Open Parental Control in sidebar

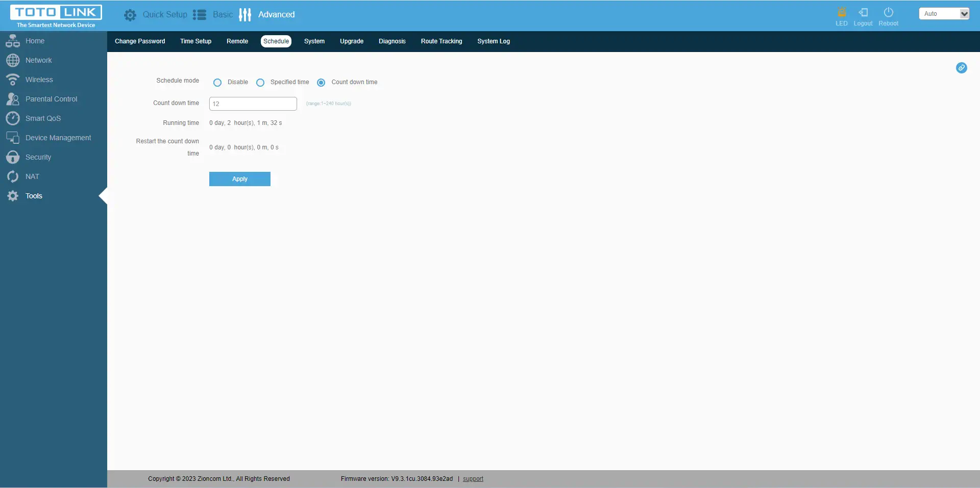(51, 99)
